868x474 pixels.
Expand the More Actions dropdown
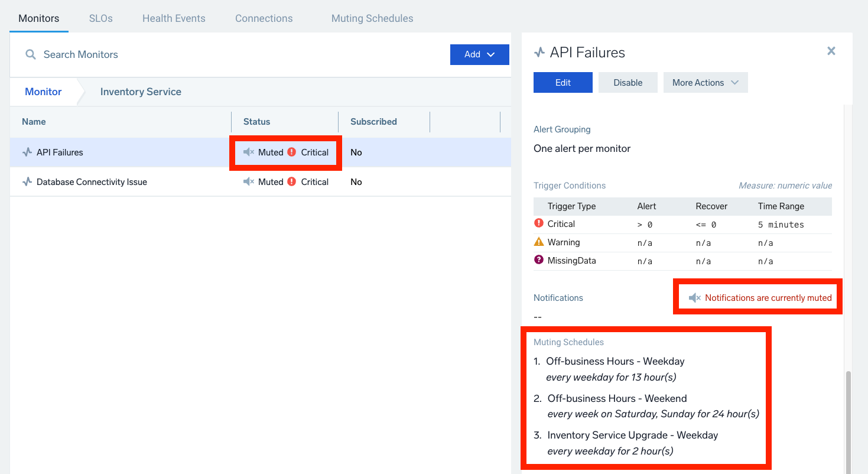coord(705,83)
